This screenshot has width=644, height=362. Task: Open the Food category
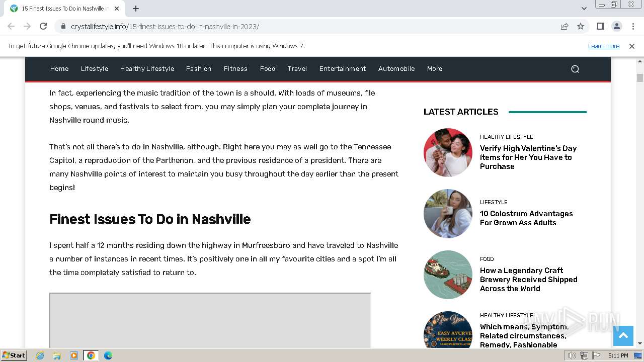point(268,69)
